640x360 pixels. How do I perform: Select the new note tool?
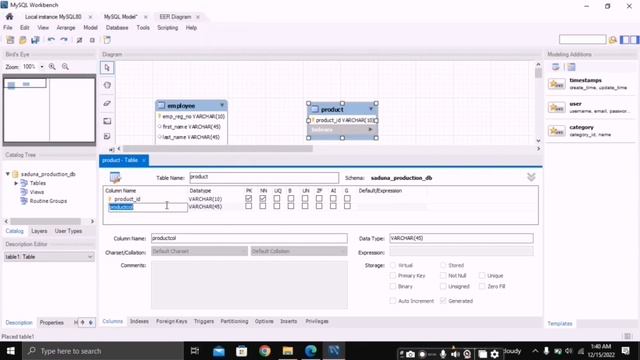coord(107,136)
